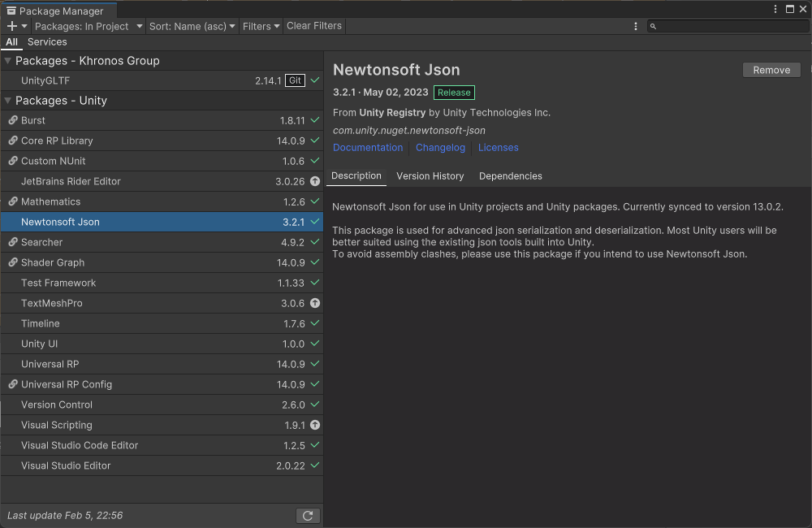Open the Packages: In Project dropdown

tap(88, 26)
